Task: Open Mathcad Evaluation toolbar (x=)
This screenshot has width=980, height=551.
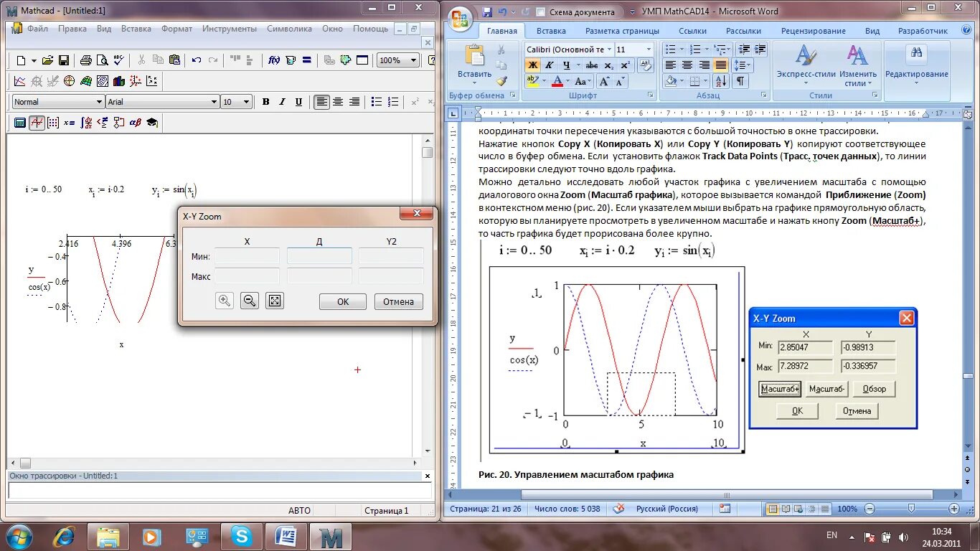Action: tap(70, 123)
